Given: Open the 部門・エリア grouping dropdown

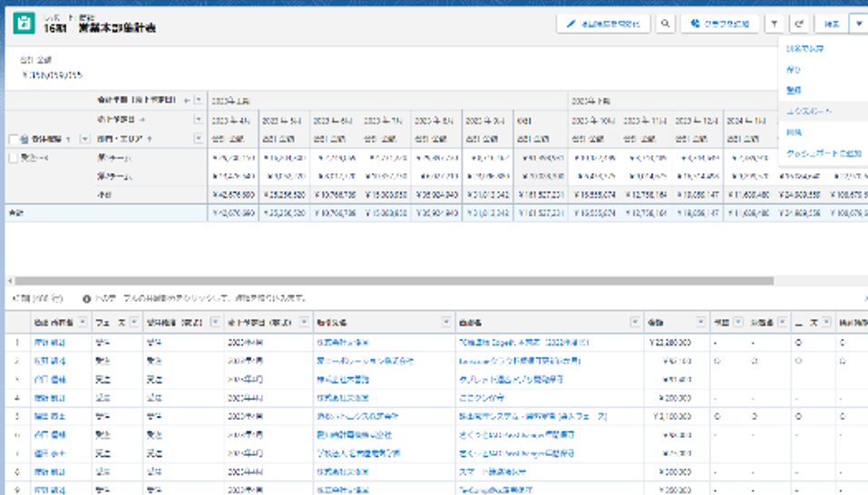Looking at the screenshot, I should pyautogui.click(x=198, y=139).
